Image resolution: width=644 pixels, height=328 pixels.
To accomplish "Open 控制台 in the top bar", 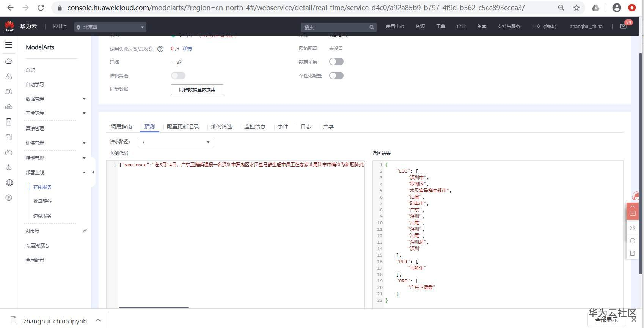I will coord(60,27).
